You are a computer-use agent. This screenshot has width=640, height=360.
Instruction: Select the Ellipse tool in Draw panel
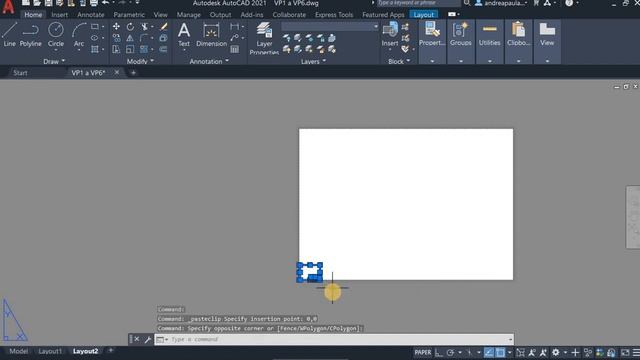point(95,38)
